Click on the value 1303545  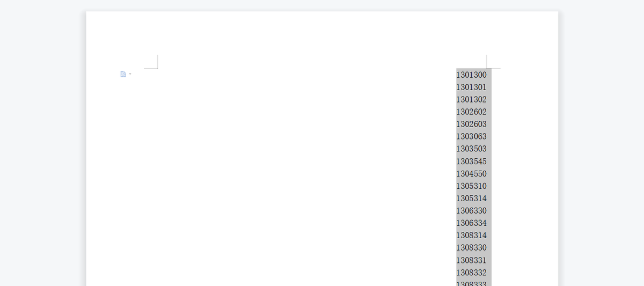(471, 162)
